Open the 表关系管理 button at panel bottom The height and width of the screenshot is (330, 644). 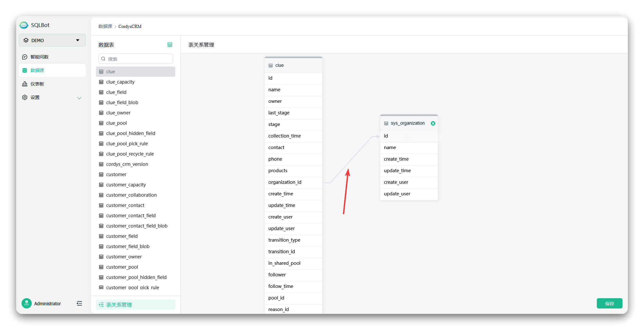[135, 305]
